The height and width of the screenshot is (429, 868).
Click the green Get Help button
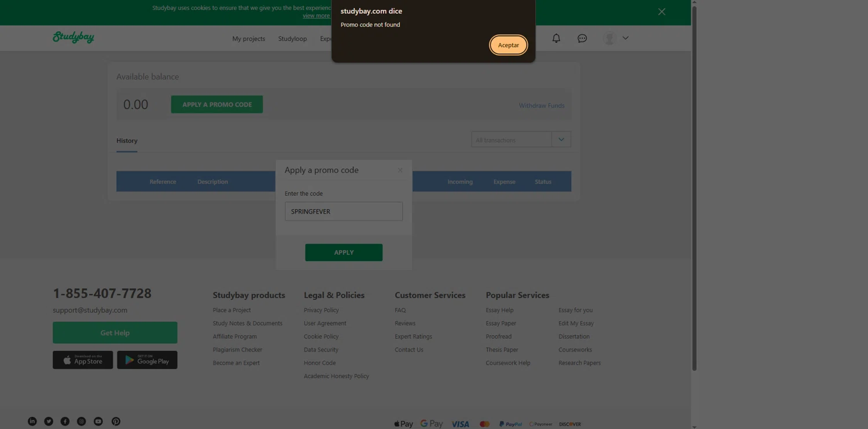click(115, 333)
